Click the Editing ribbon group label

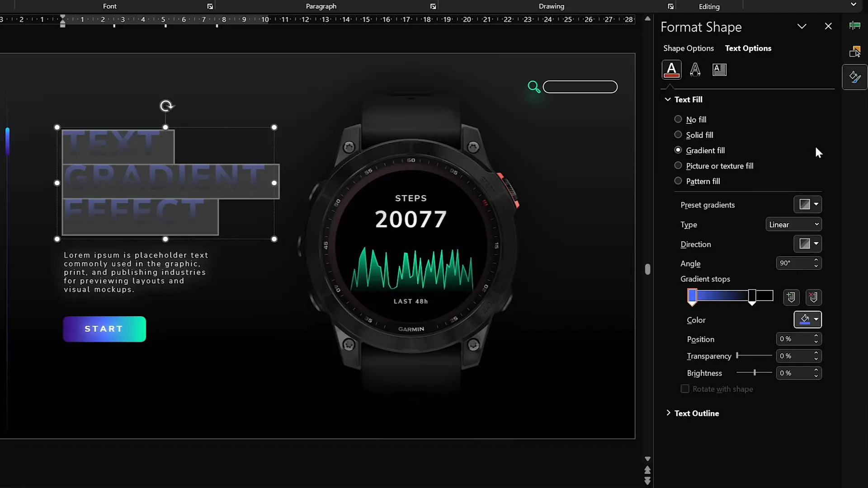709,6
